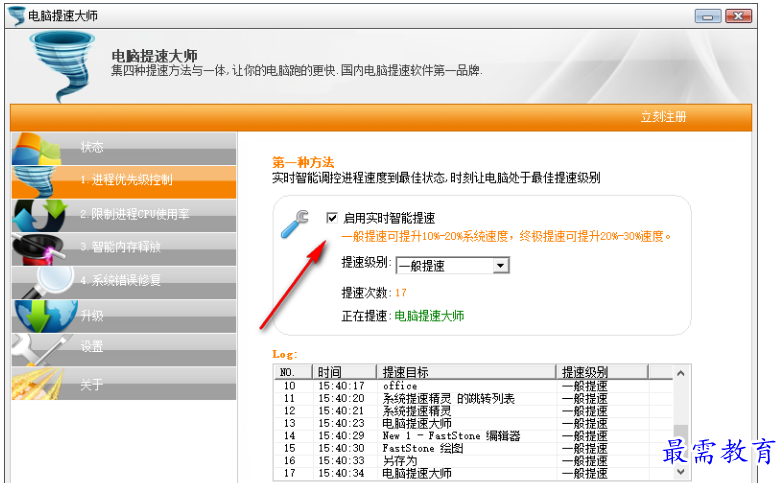Click the globe download icon beside 升级
This screenshot has width=784, height=483.
coord(46,316)
